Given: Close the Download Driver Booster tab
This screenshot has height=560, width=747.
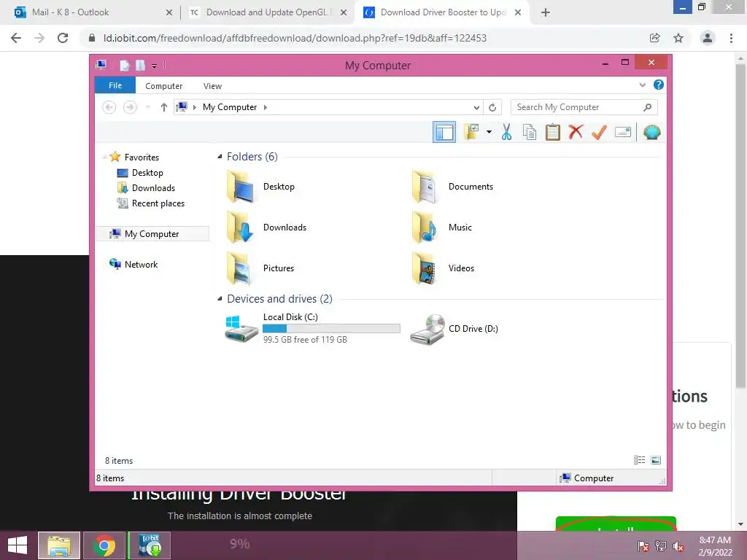Looking at the screenshot, I should [x=518, y=12].
